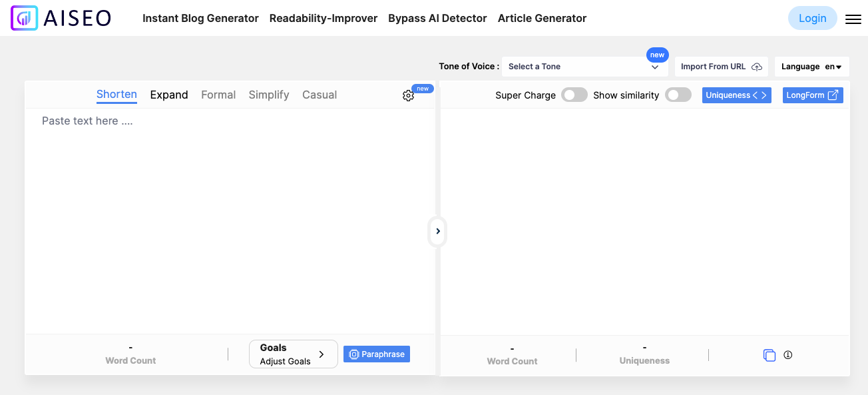Click the panel collapse chevron handle

[437, 231]
